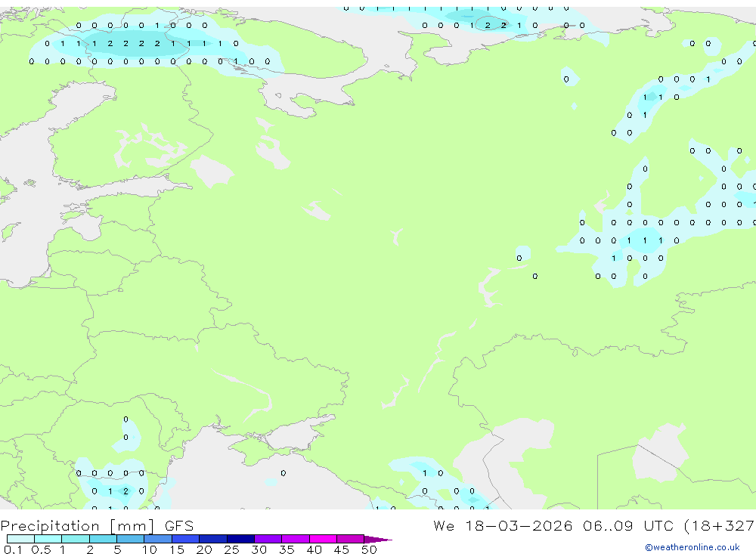This screenshot has height=554, width=756.
Task: Click legend scale value "0.1"
Action: (13, 549)
